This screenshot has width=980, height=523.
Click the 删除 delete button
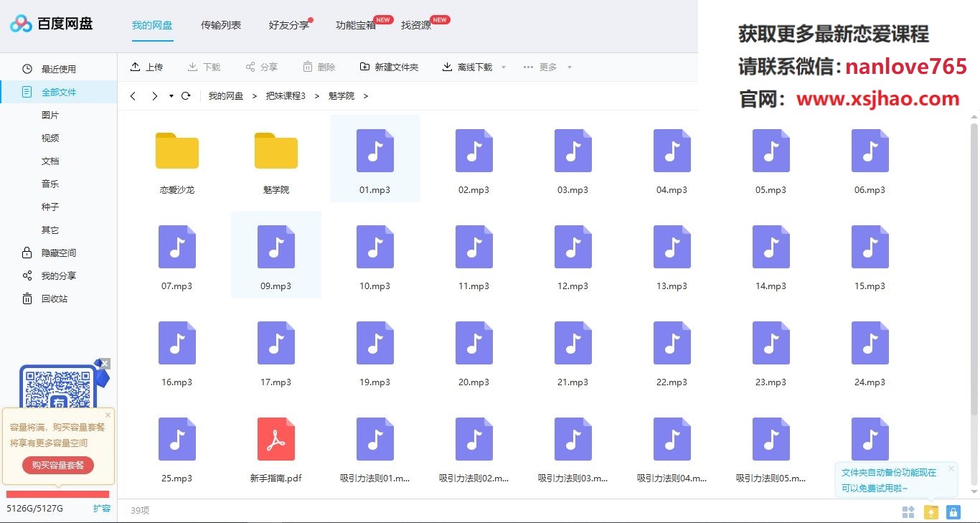click(x=319, y=67)
